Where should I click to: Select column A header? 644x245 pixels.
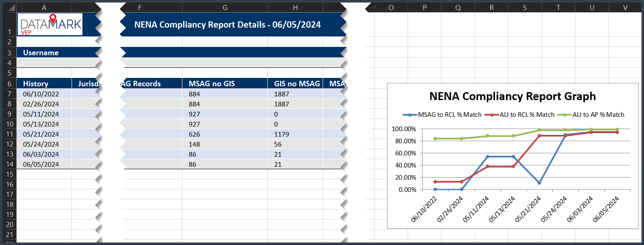44,7
